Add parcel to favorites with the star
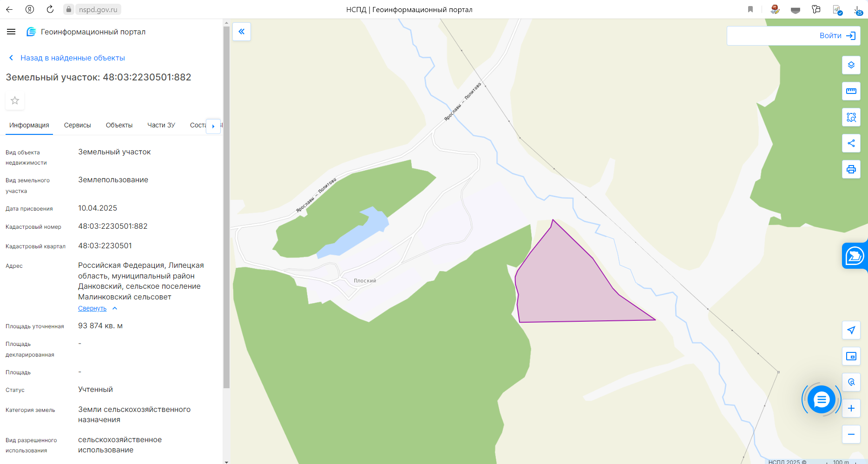The width and height of the screenshot is (868, 464). tap(15, 100)
